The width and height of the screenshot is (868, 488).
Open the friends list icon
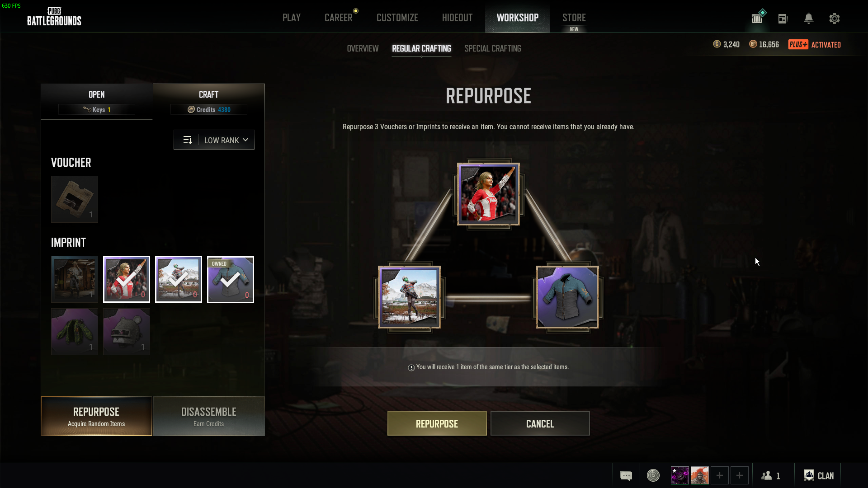(771, 475)
